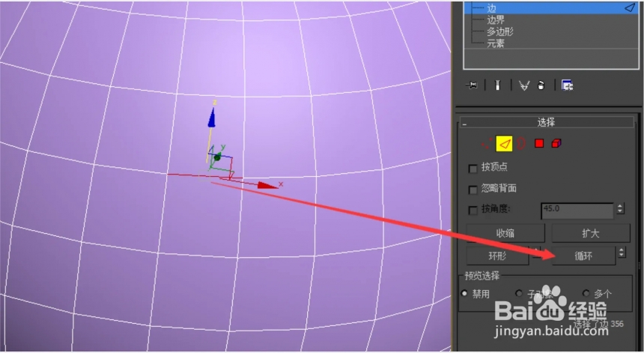Viewport: 644px width, 353px height.
Task: Collapse the 选择 rollout header
Action: tap(547, 122)
